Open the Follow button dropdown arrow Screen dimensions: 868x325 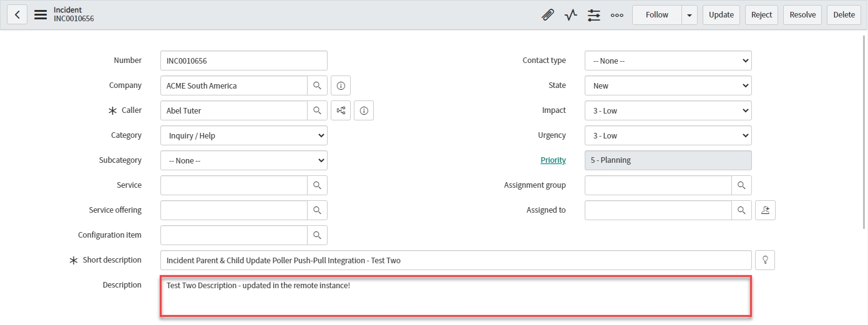690,15
